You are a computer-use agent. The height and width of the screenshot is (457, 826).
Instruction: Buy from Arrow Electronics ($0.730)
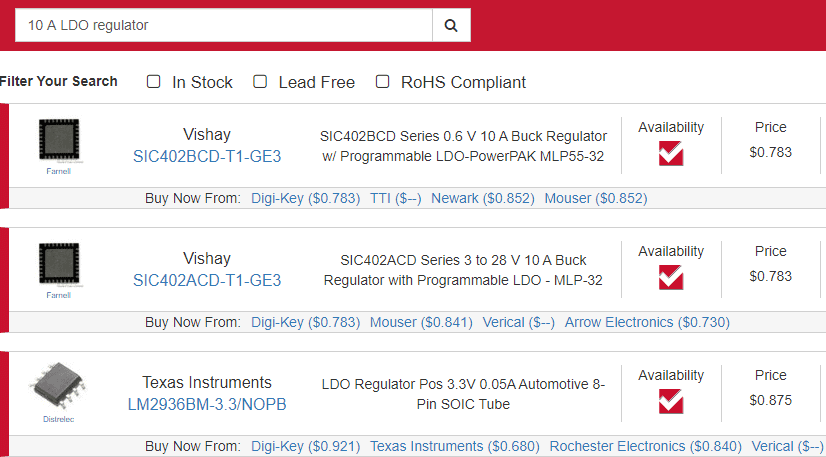click(647, 322)
